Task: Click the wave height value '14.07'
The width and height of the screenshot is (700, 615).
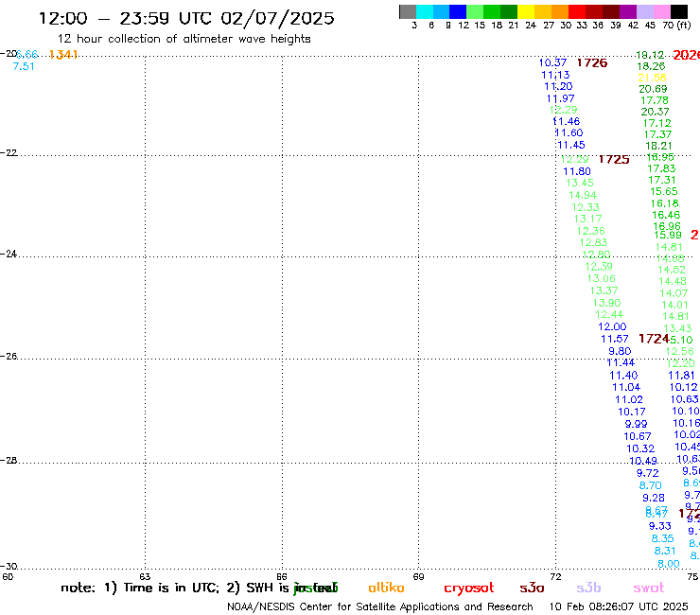Action: [x=674, y=293]
